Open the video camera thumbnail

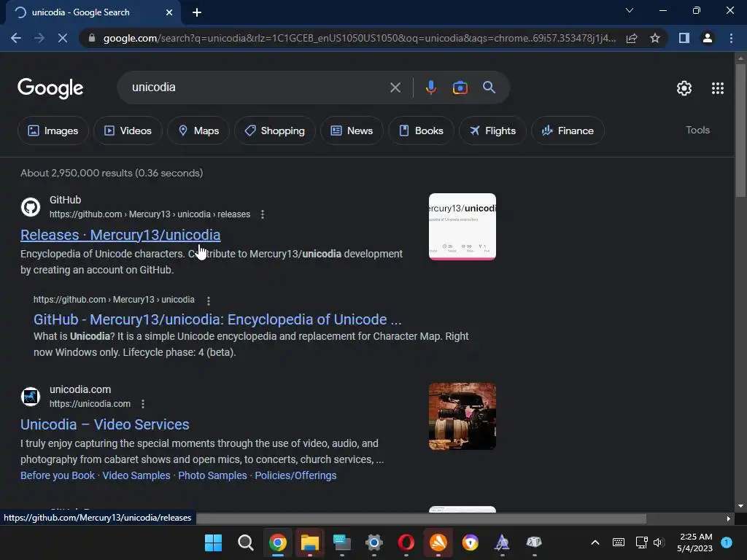coord(462,416)
